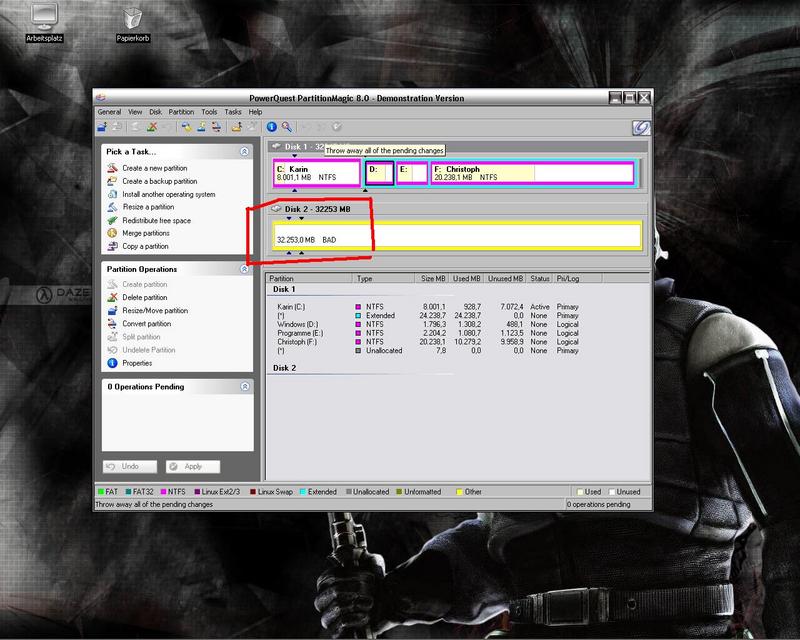This screenshot has width=800, height=640.
Task: Select the 32.253,0 MB BAD partition
Action: (x=457, y=235)
